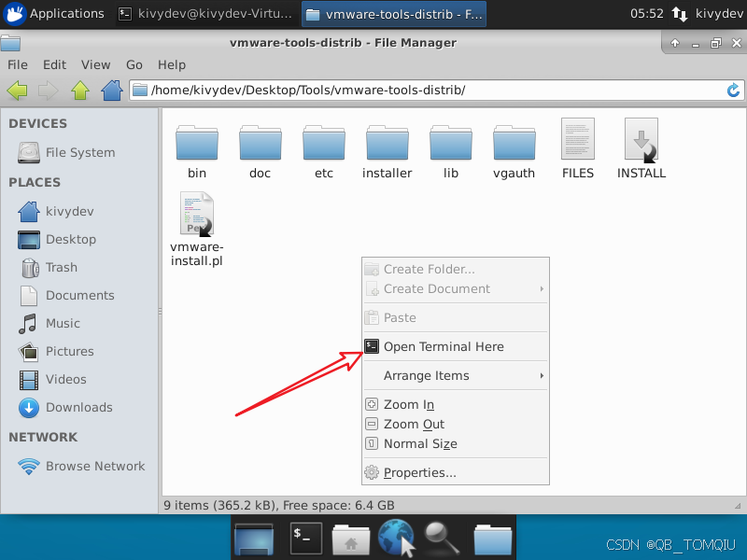Select the lib folder icon
This screenshot has width=747, height=560.
pos(451,143)
